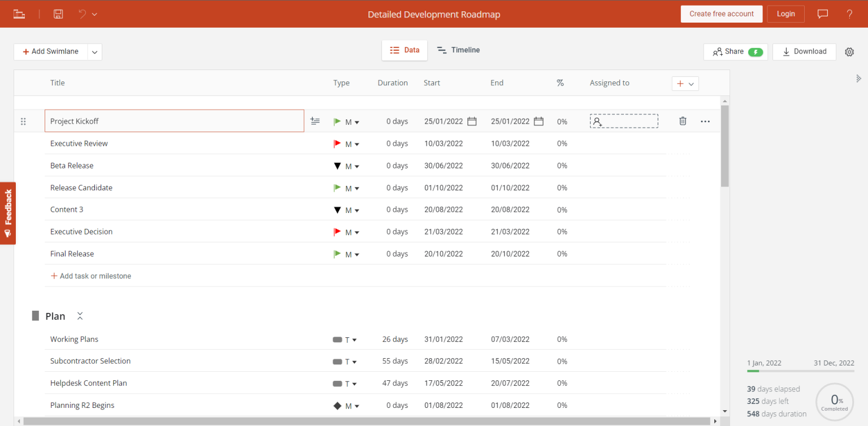Click Create free account button

click(x=721, y=14)
